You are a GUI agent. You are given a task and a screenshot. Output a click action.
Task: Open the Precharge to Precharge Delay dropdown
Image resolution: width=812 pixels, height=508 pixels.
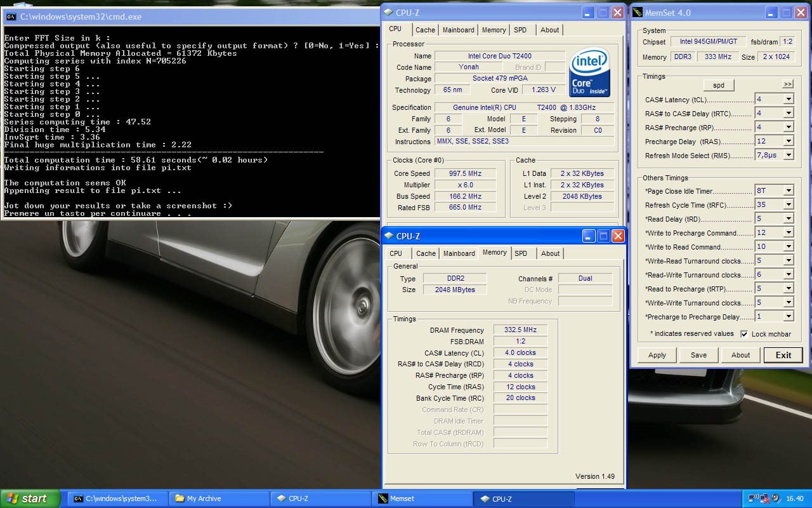pyautogui.click(x=789, y=316)
